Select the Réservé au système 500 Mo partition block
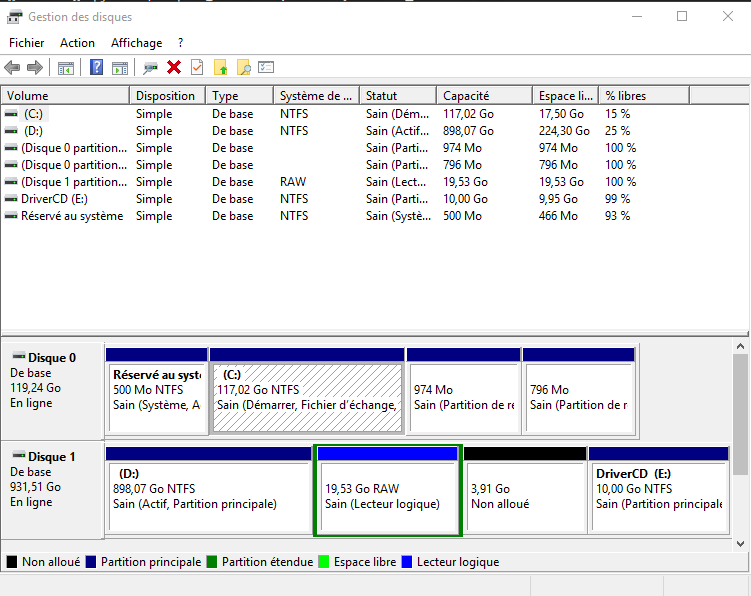 tap(157, 391)
